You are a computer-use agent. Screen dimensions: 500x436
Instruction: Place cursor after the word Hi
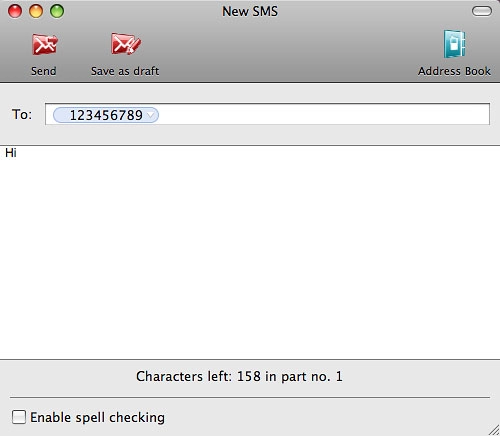point(17,153)
